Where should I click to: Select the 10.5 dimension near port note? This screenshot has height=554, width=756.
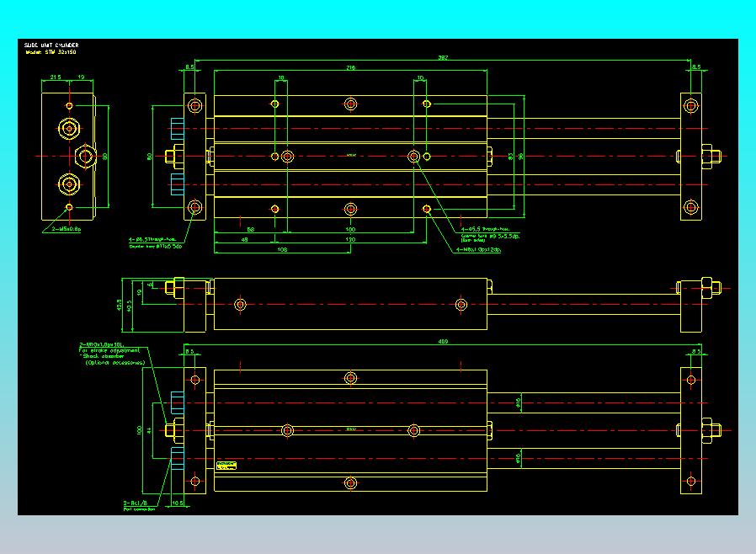[177, 503]
